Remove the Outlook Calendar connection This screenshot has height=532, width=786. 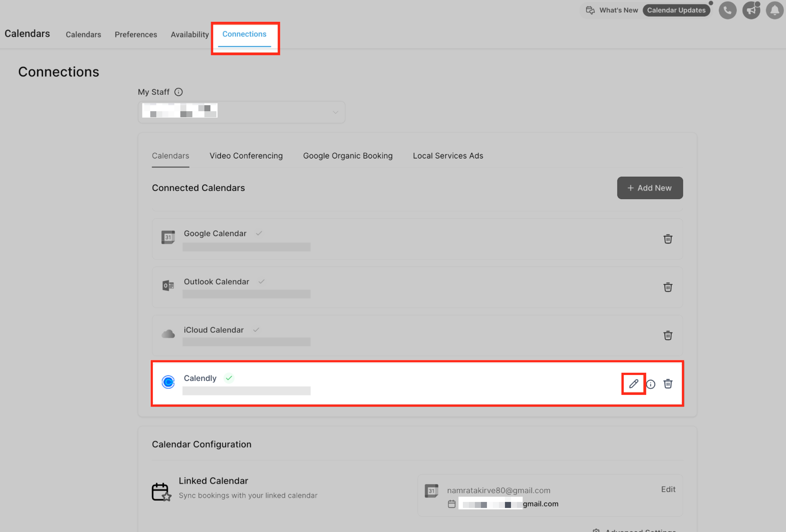click(668, 287)
